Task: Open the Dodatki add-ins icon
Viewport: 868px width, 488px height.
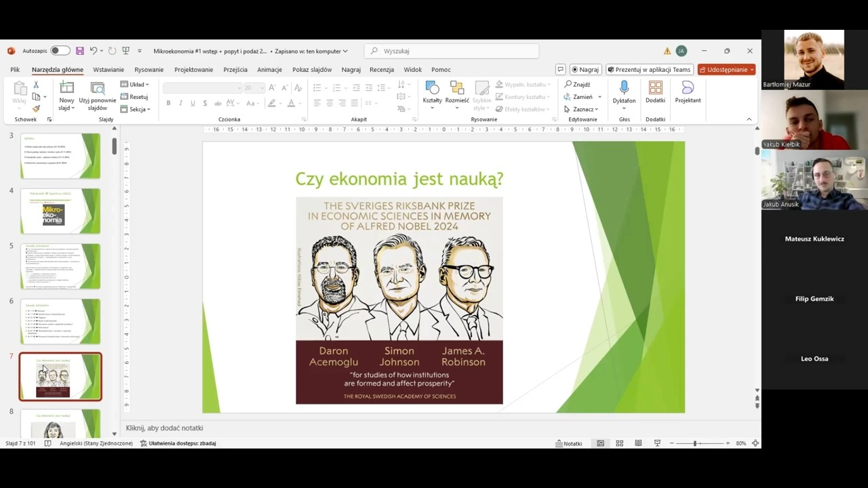Action: point(655,88)
